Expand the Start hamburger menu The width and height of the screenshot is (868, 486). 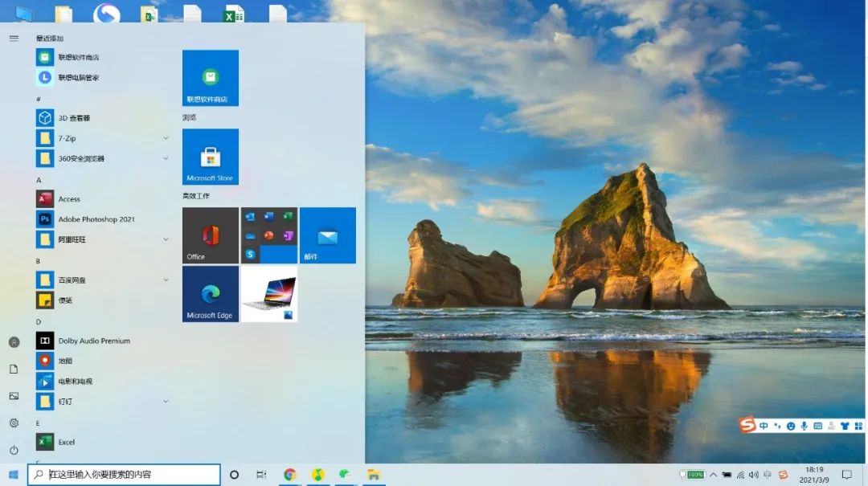click(14, 38)
